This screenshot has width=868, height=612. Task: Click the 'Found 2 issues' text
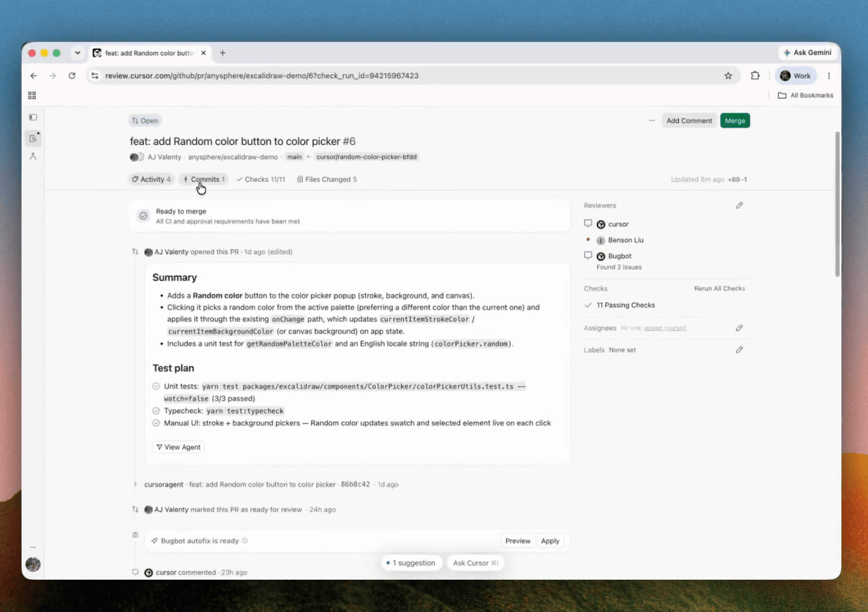[x=619, y=267]
